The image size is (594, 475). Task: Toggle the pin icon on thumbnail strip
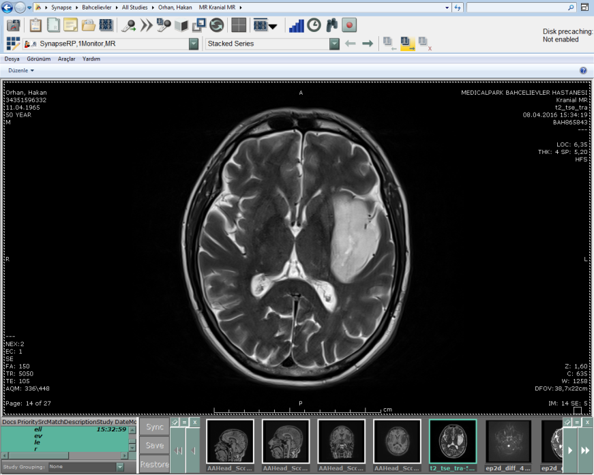click(175, 422)
